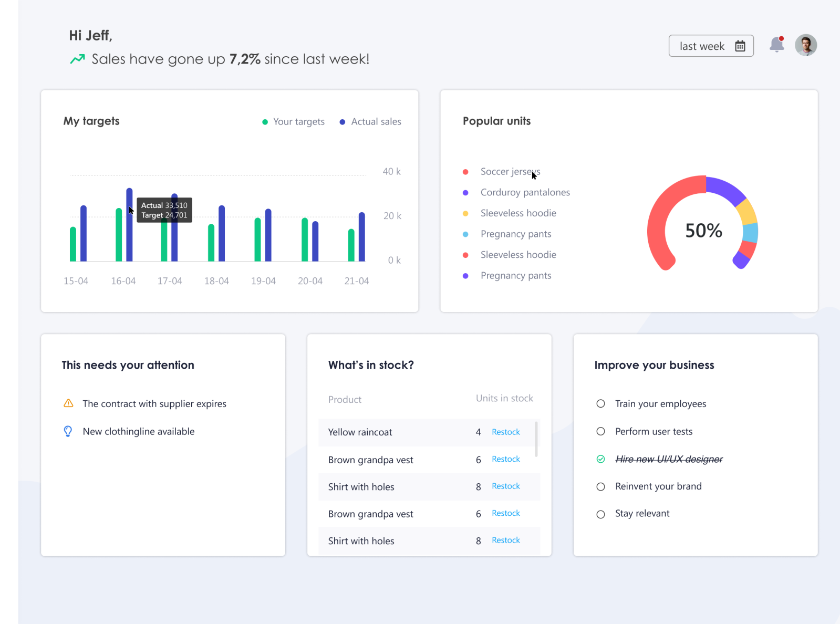Viewport: 840px width, 624px height.
Task: Open 'The contract with supplier expires' alert
Action: (154, 404)
